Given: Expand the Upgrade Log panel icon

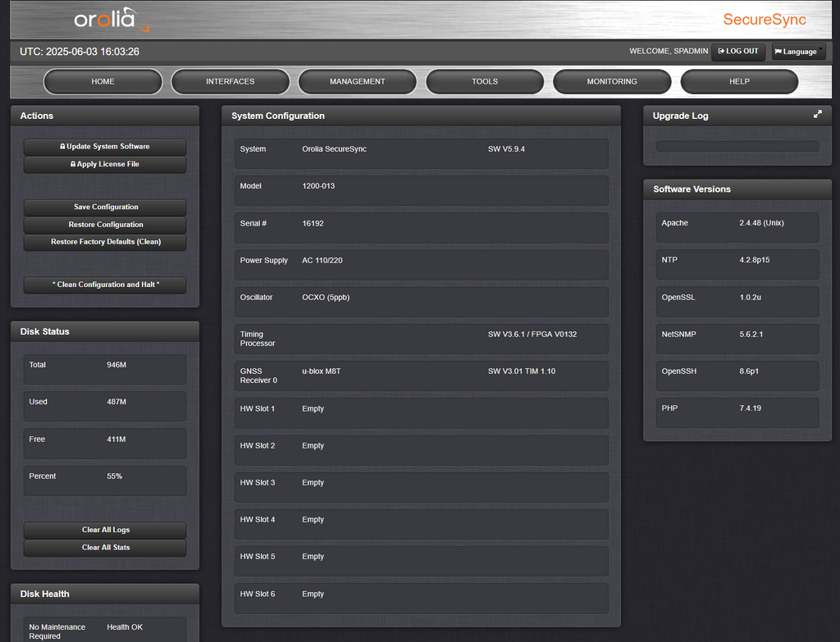Looking at the screenshot, I should (x=818, y=114).
